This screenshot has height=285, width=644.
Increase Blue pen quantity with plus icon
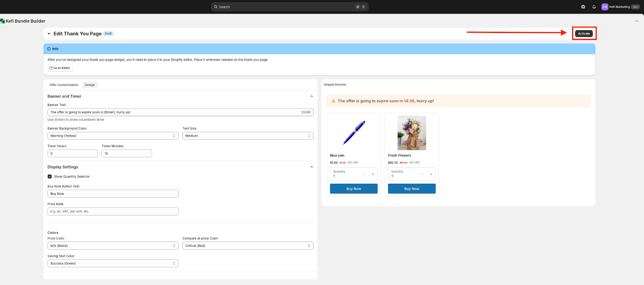click(373, 174)
